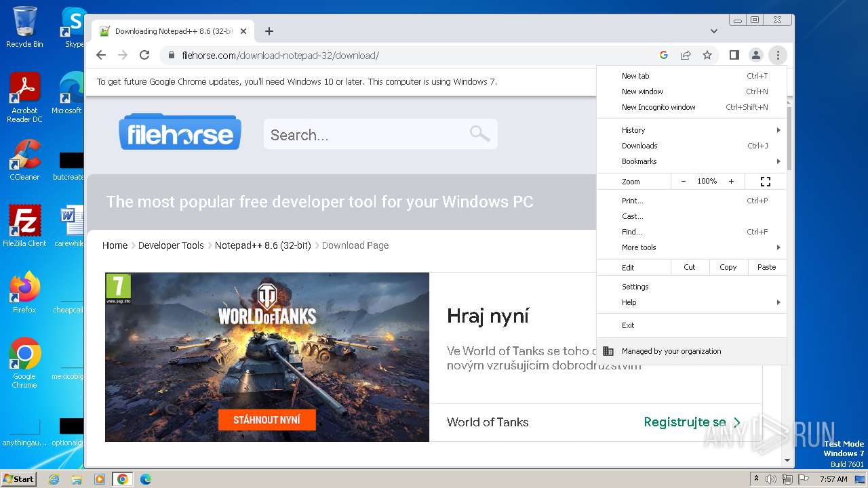Click the clock showing 7:57 AM
868x488 pixels.
pos(833,479)
